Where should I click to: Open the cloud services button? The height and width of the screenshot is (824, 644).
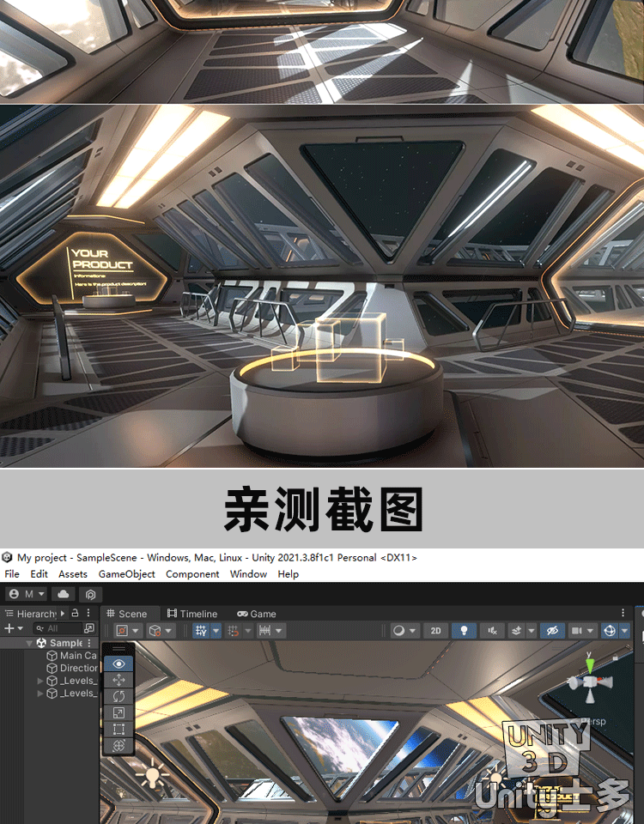63,594
